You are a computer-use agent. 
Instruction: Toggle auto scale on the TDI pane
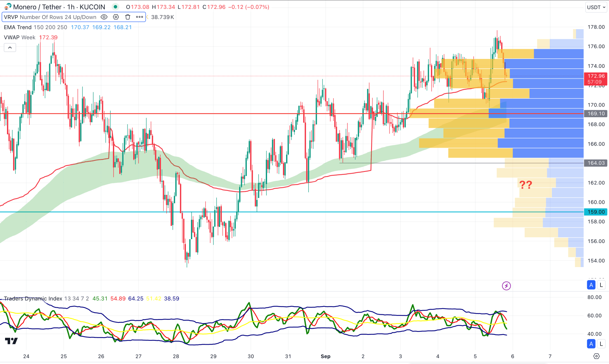point(591,344)
